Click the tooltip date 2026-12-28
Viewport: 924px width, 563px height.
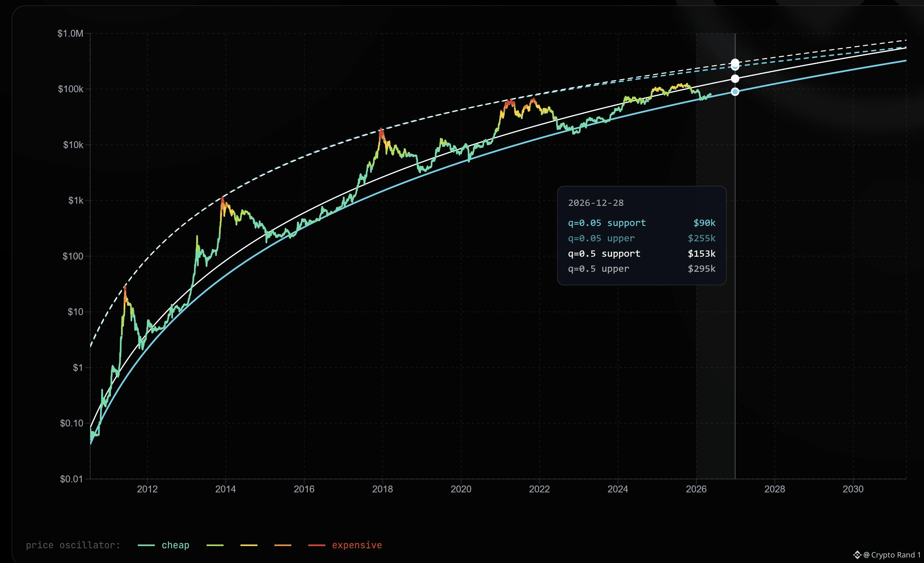click(x=596, y=203)
